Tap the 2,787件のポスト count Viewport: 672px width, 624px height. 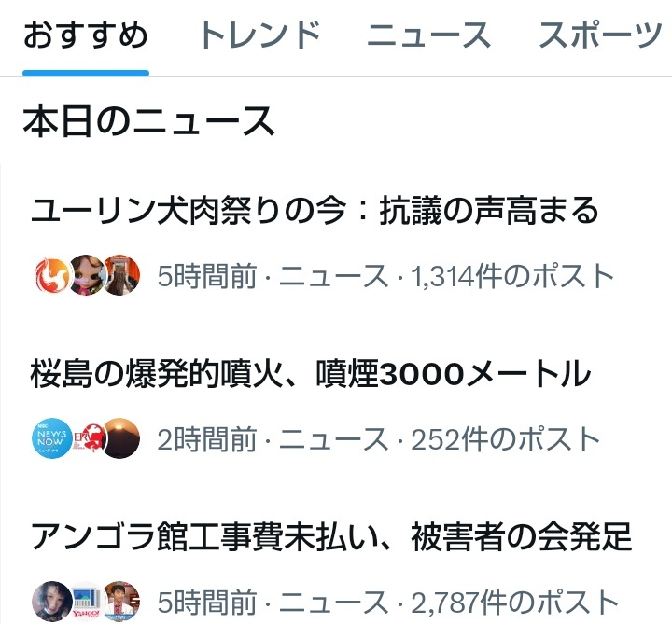click(514, 603)
